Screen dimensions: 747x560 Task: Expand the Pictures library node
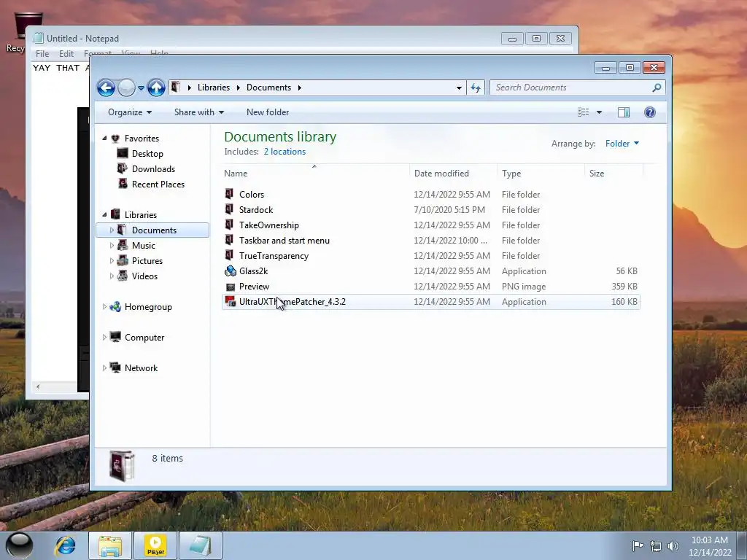pyautogui.click(x=112, y=260)
